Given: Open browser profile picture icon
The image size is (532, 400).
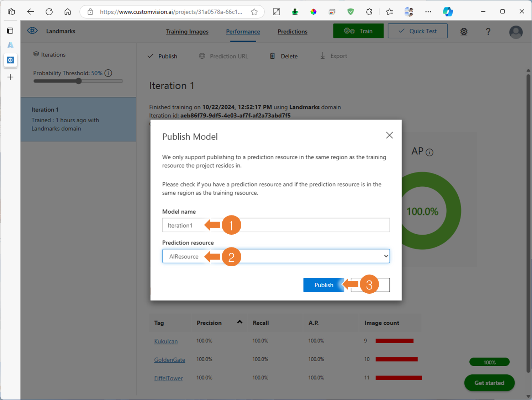Looking at the screenshot, I should click(409, 12).
